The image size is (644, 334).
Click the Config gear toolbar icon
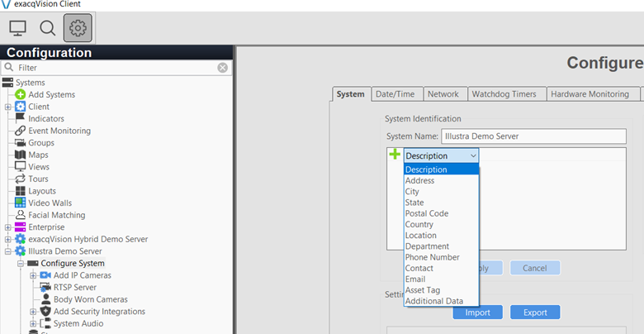78,28
